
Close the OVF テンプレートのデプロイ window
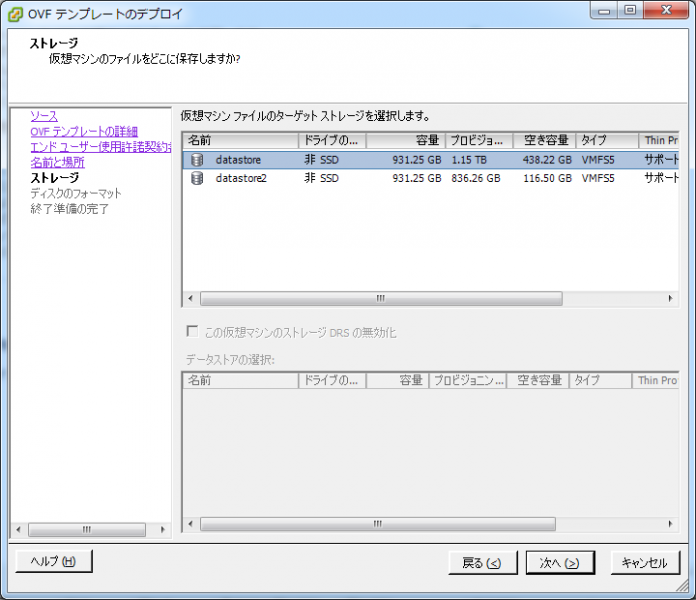point(666,10)
